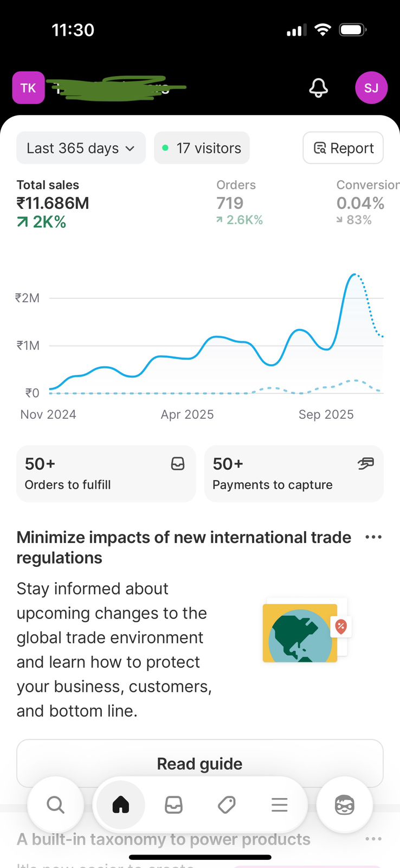Open hamburger menu in bottom bar
The height and width of the screenshot is (868, 400).
[x=279, y=805]
